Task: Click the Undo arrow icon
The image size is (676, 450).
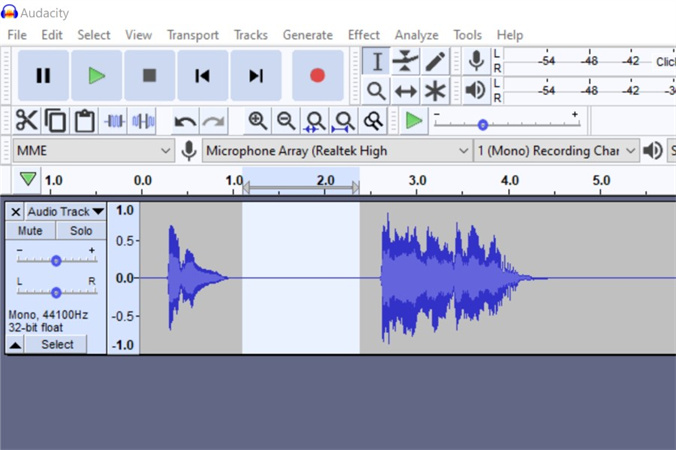Action: pos(185,121)
